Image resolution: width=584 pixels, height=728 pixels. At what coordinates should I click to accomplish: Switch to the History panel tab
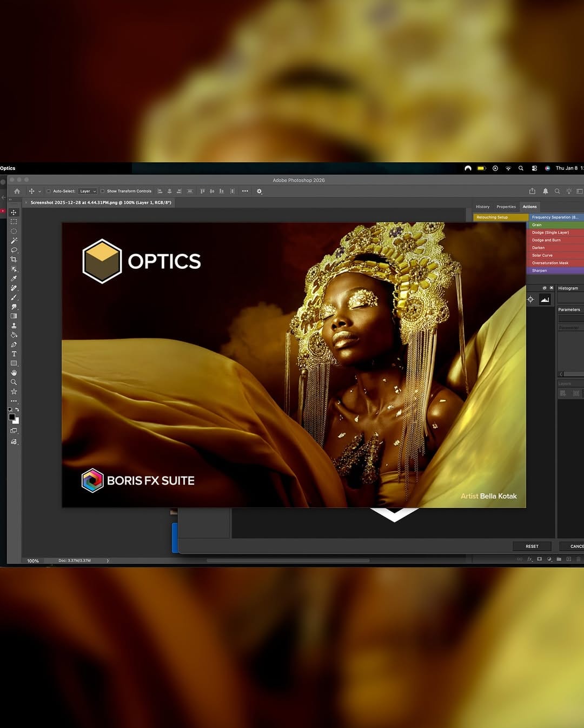[483, 207]
